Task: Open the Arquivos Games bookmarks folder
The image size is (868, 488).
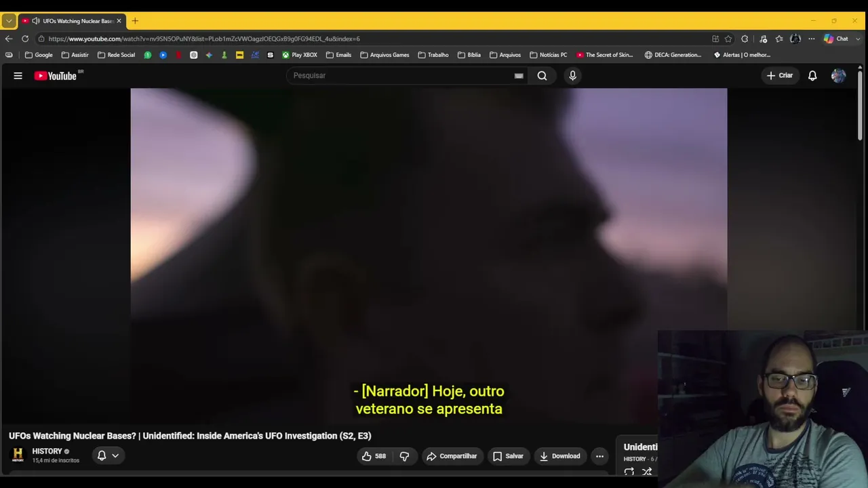Action: point(384,55)
